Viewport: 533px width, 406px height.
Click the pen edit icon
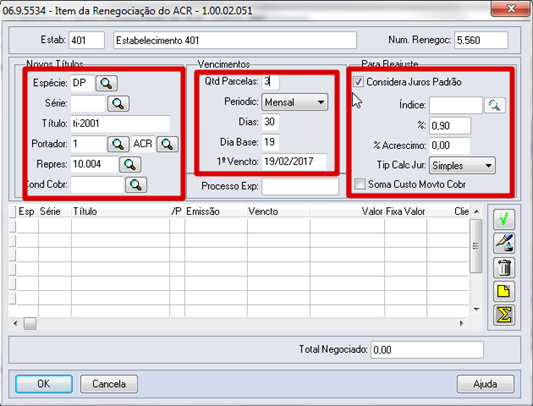click(x=504, y=243)
